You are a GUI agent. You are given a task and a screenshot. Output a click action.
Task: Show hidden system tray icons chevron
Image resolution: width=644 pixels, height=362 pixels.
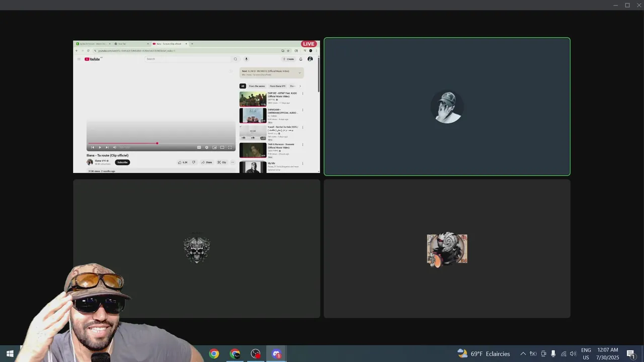pyautogui.click(x=523, y=354)
